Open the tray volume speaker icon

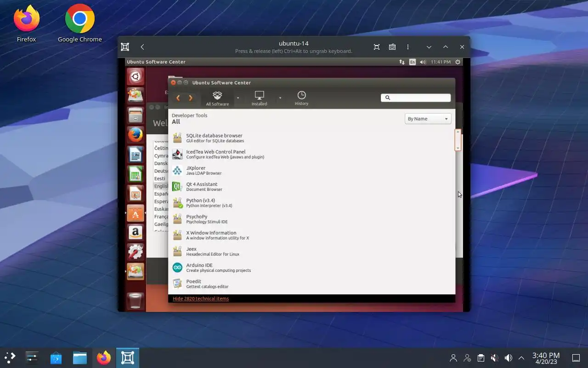click(508, 358)
